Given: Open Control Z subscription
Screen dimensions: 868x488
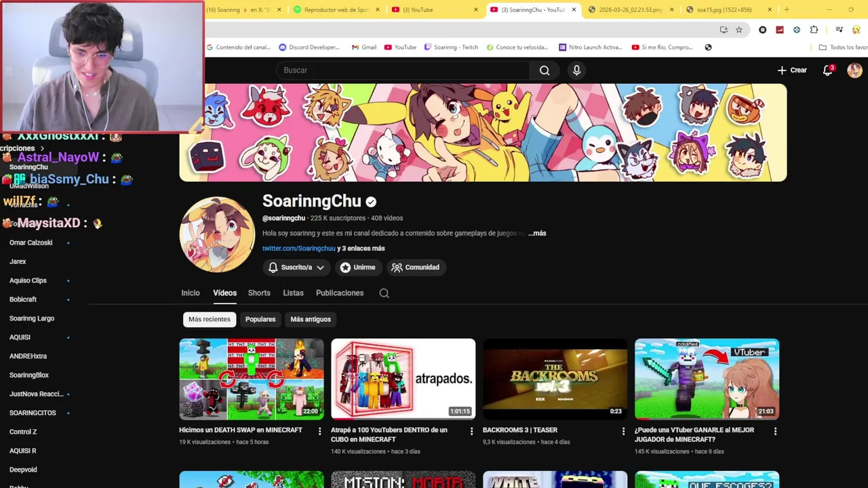Looking at the screenshot, I should 23,432.
